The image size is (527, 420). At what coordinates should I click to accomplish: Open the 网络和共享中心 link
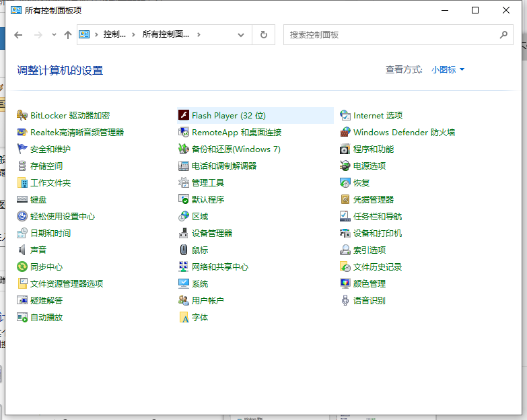[220, 267]
